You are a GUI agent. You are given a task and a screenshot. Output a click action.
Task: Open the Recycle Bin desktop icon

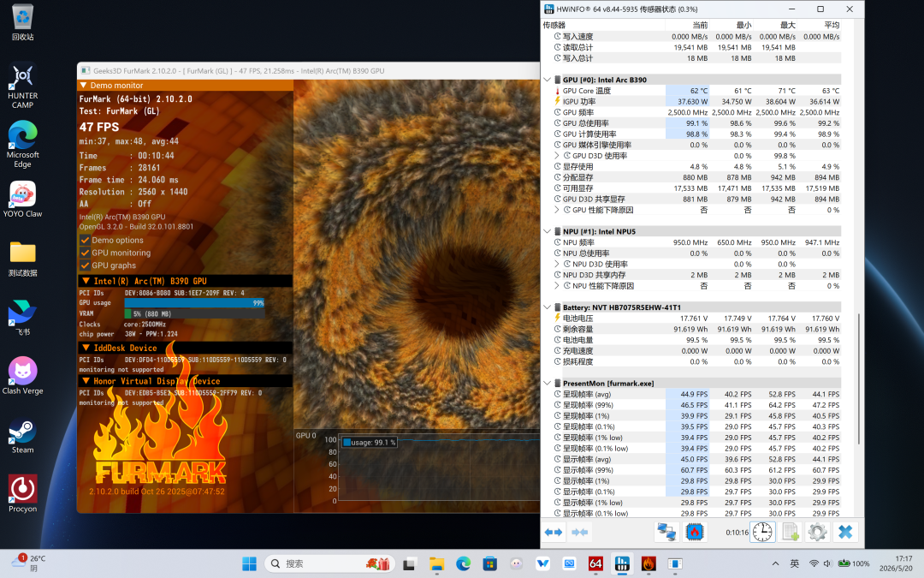[x=22, y=22]
